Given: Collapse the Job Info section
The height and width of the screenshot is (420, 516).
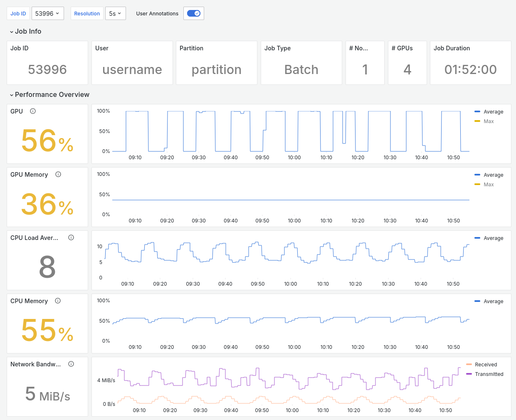Looking at the screenshot, I should point(26,31).
